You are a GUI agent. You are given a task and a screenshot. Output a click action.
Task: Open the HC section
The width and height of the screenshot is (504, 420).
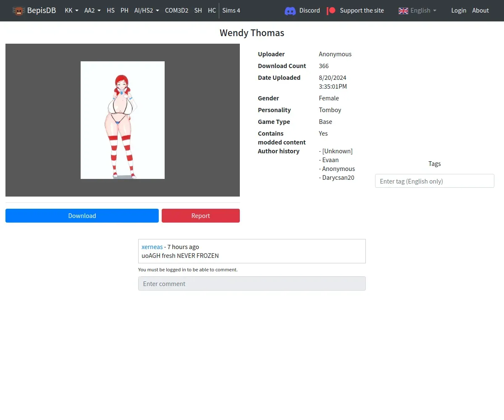click(212, 10)
